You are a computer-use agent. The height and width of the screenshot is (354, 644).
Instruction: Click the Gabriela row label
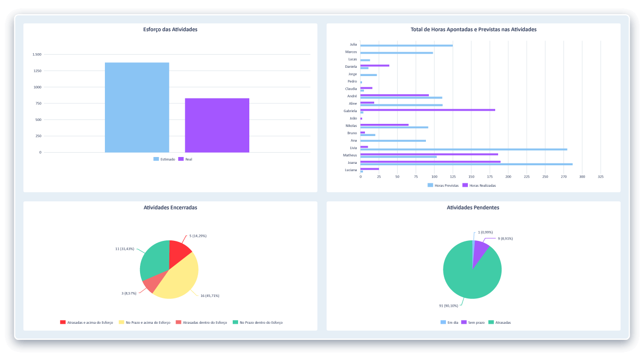[x=350, y=111]
